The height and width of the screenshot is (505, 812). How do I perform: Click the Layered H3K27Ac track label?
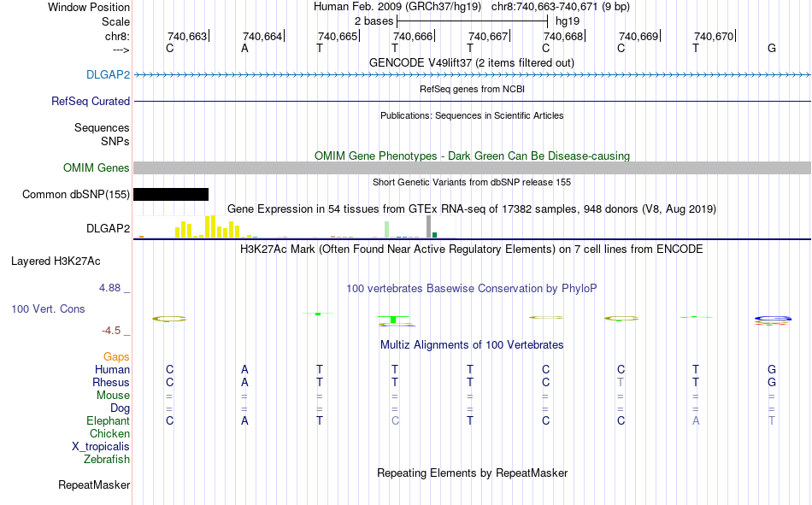(56, 261)
